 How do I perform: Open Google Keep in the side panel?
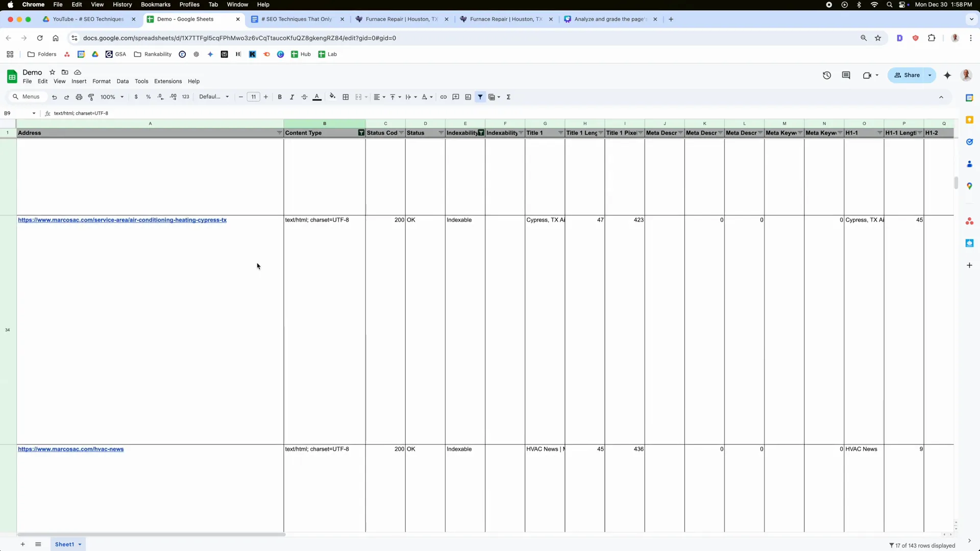969,119
